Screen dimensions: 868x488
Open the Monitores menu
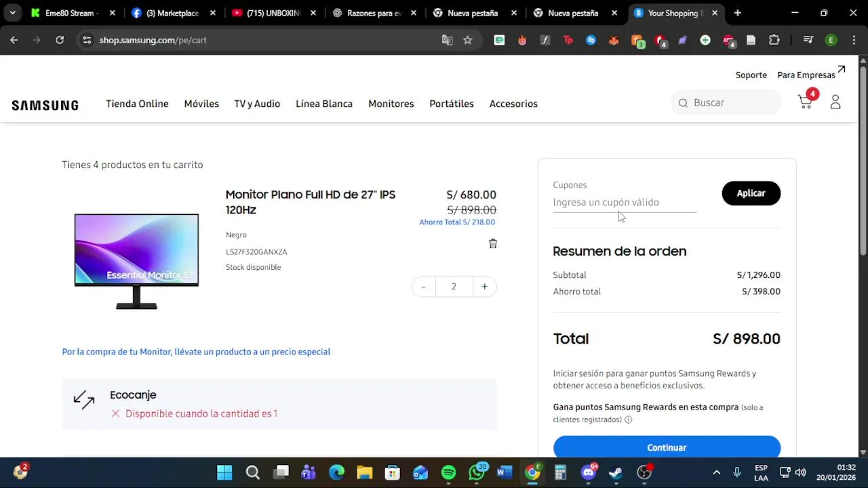[x=391, y=104]
